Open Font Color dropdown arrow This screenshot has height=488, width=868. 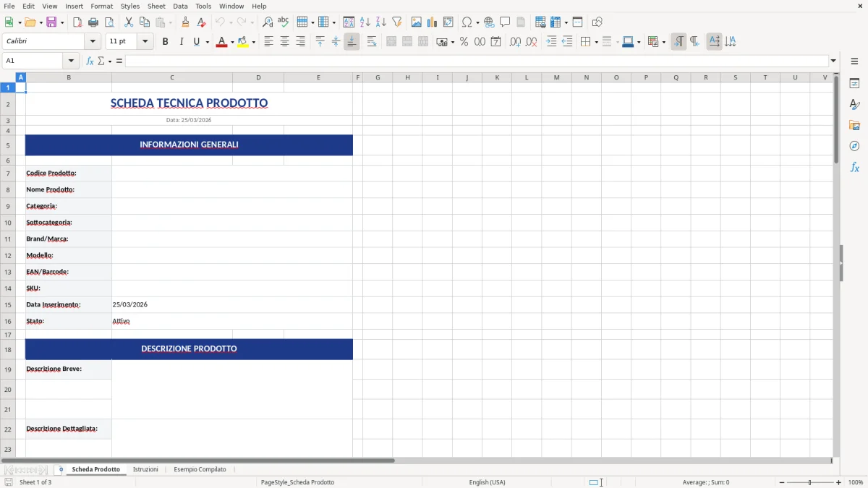click(x=231, y=42)
